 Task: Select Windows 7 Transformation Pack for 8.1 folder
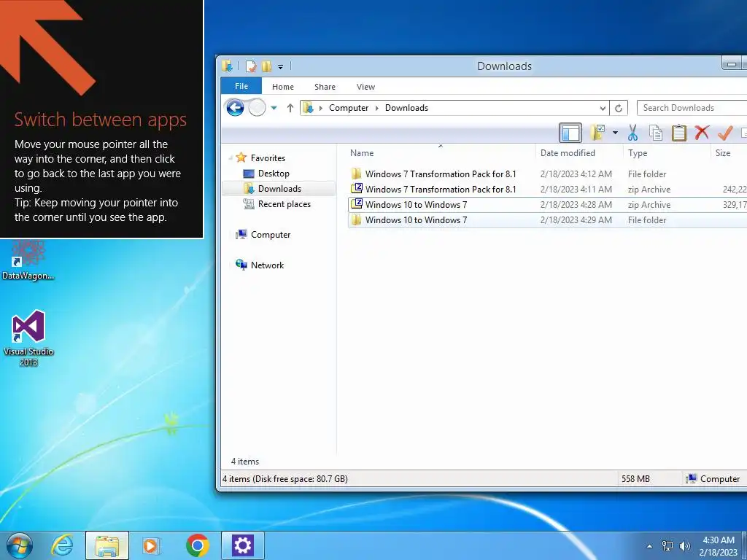[x=547, y=174]
